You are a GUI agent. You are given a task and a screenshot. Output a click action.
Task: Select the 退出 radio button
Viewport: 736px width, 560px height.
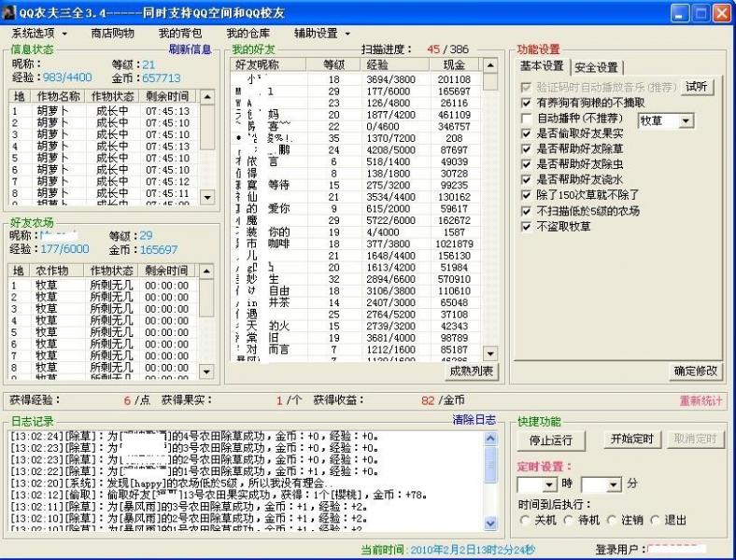655,520
